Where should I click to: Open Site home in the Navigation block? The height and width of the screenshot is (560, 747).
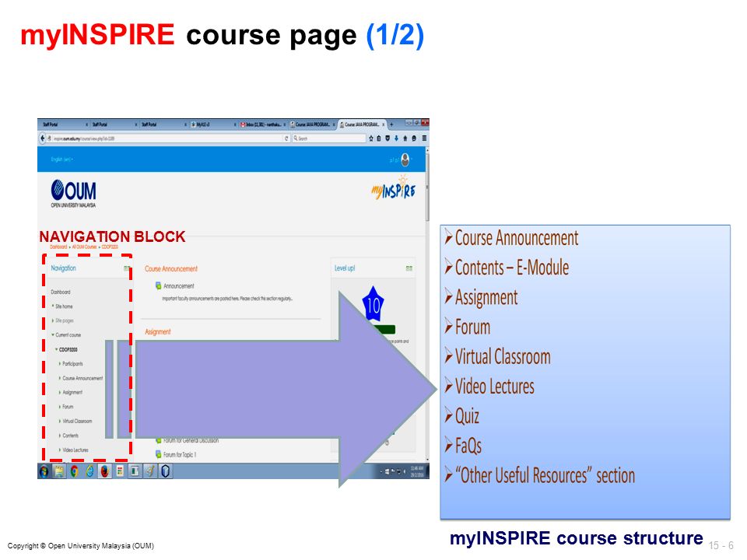pyautogui.click(x=64, y=306)
